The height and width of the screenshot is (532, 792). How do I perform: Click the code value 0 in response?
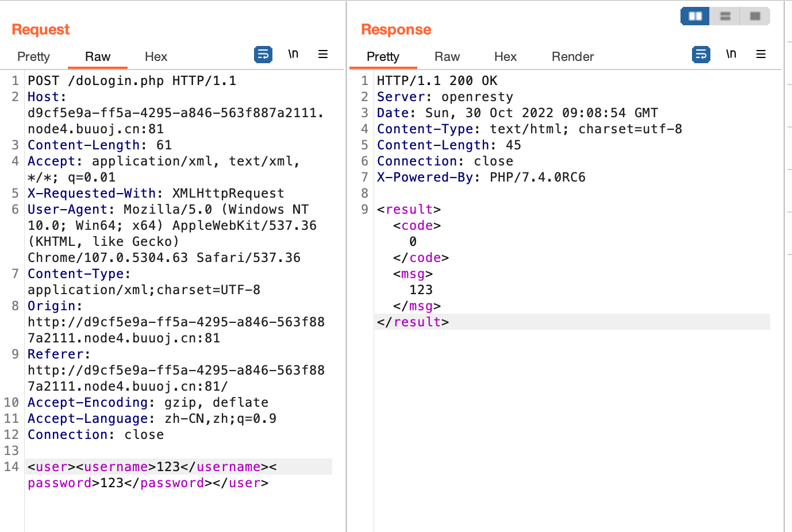[413, 242]
